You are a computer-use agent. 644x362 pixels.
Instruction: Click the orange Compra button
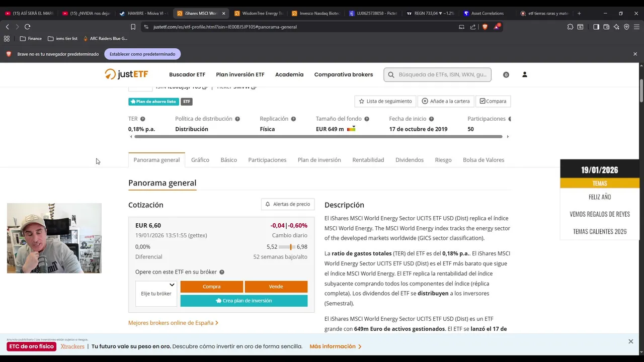(211, 287)
